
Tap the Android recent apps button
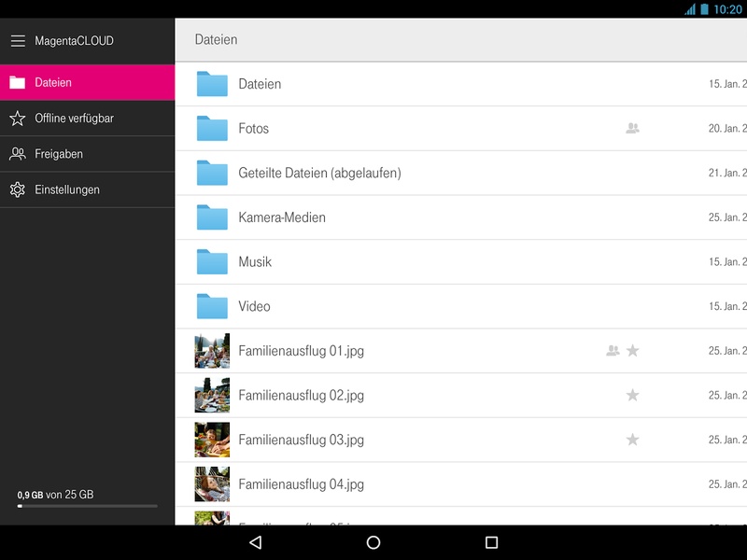[492, 542]
